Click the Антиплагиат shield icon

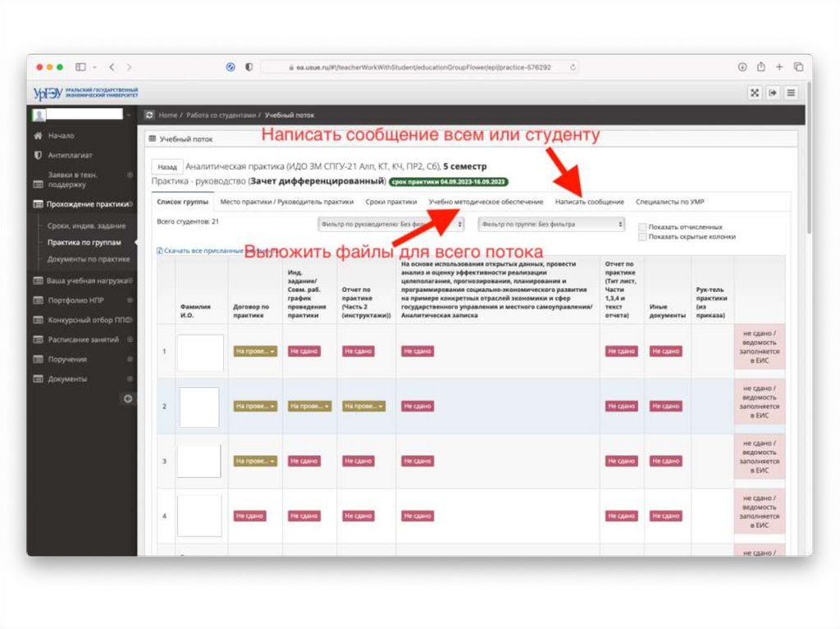tap(38, 155)
